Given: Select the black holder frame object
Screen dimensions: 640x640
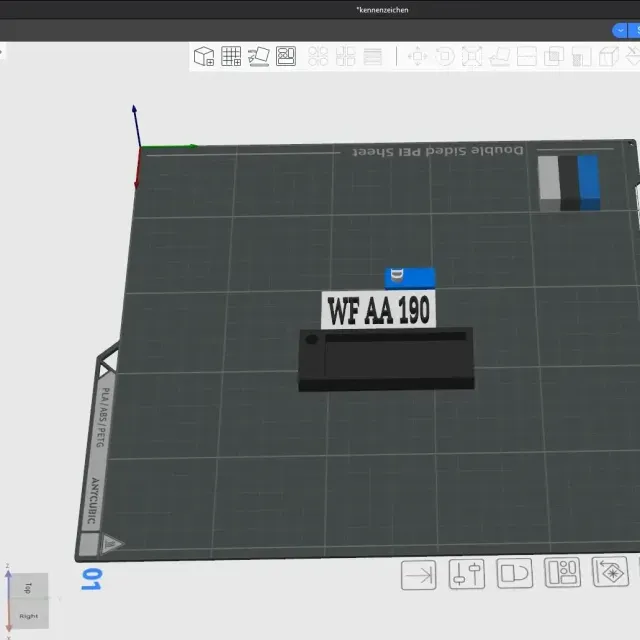Looking at the screenshot, I should pos(386,359).
